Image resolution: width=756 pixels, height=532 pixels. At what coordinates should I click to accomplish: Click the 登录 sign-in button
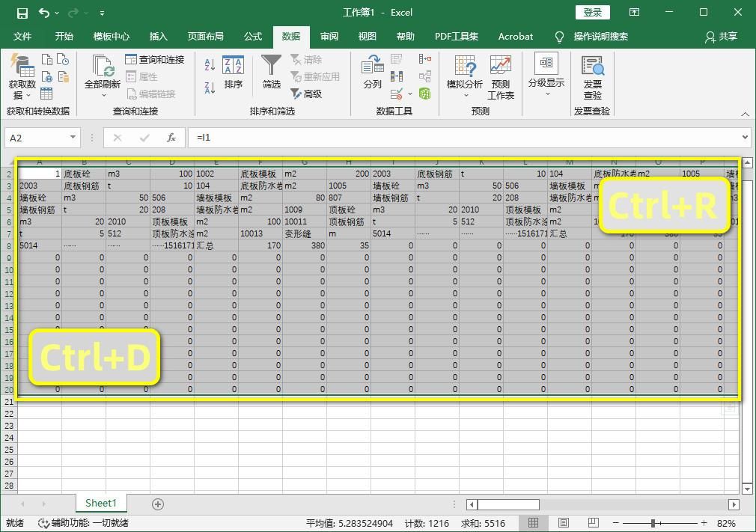pos(593,13)
